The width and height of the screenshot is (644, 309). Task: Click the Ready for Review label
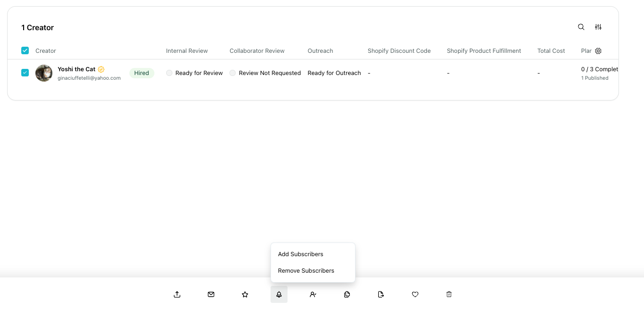[199, 73]
